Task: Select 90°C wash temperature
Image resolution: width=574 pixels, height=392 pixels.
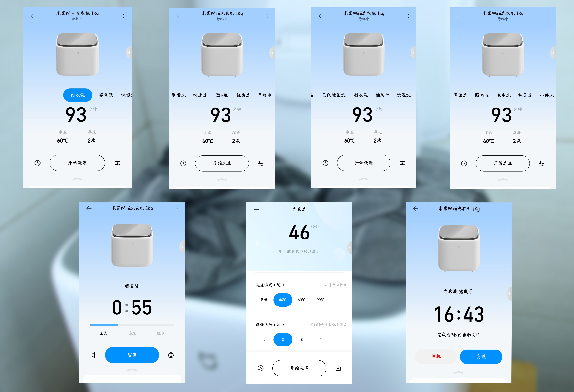Action: (x=321, y=300)
